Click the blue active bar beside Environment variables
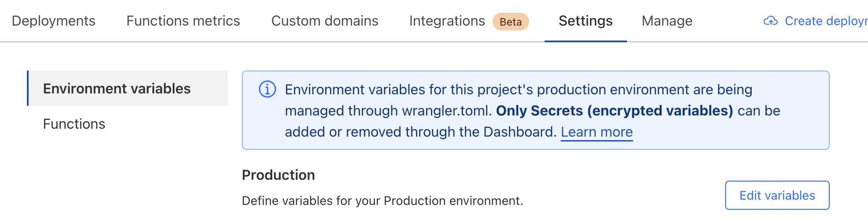Screen dimensions: 868x223 (x=28, y=88)
